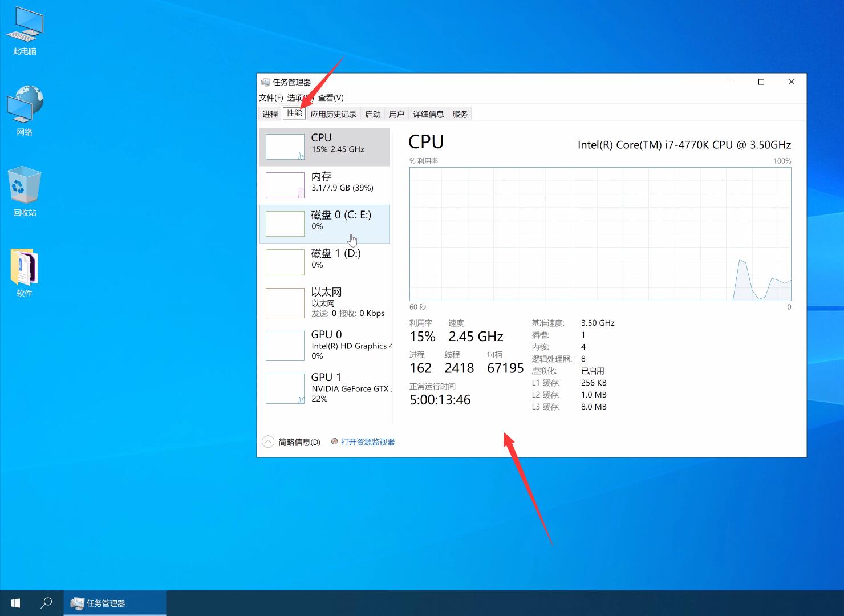Viewport: 844px width, 616px height.
Task: Select CPU 15% 2.45 GHz entry
Action: coord(324,147)
